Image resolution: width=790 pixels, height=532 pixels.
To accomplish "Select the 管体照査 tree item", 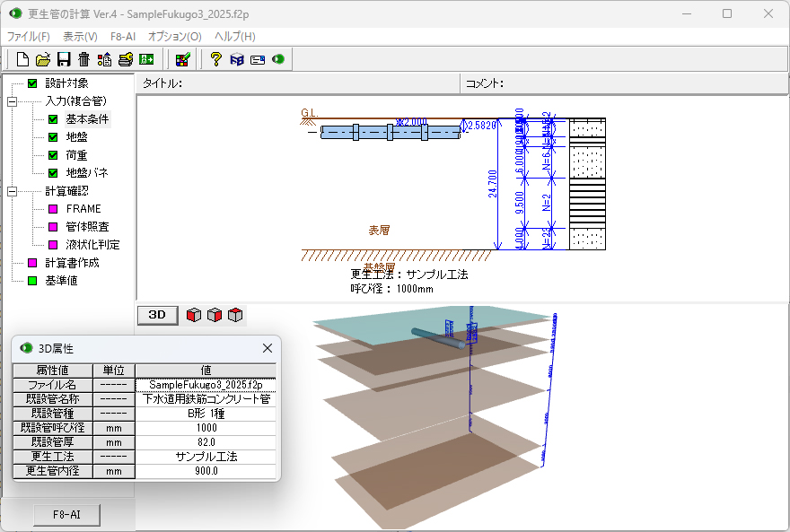I will [87, 227].
